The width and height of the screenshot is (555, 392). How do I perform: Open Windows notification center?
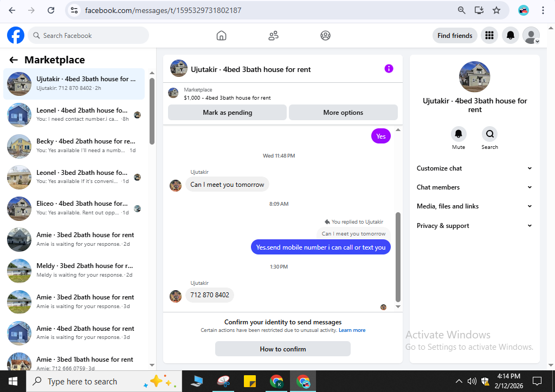coord(537,381)
